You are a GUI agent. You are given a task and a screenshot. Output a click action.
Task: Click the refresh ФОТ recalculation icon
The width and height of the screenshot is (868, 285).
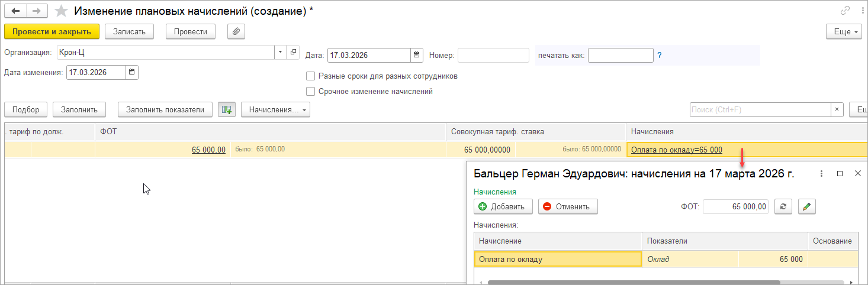coord(783,206)
